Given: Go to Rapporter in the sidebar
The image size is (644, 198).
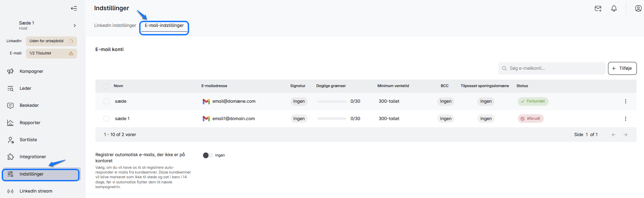Looking at the screenshot, I should (30, 123).
